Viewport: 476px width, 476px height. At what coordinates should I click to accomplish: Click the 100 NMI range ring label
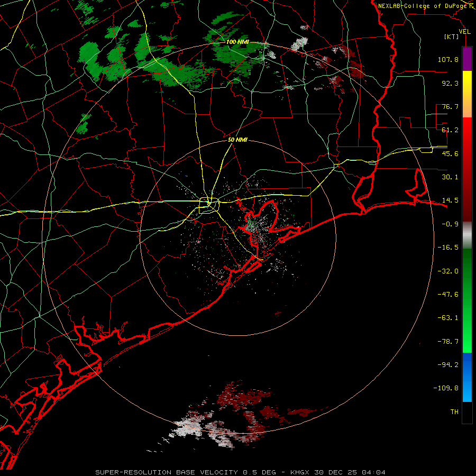point(237,42)
